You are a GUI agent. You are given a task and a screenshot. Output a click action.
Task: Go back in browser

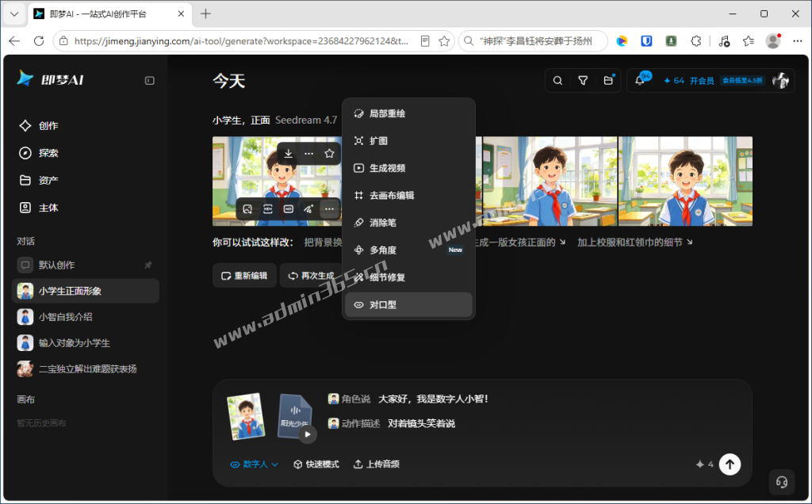[14, 41]
